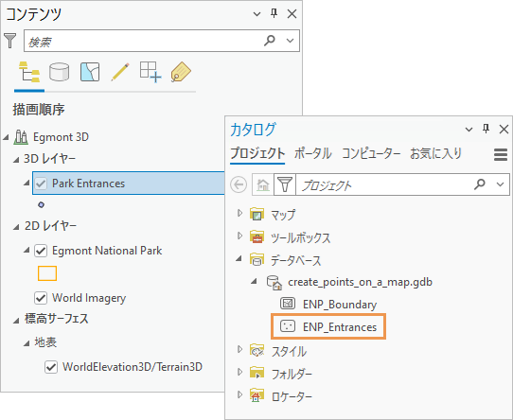513x420 pixels.
Task: Open Contents search options dropdown arrow
Action: [290, 41]
